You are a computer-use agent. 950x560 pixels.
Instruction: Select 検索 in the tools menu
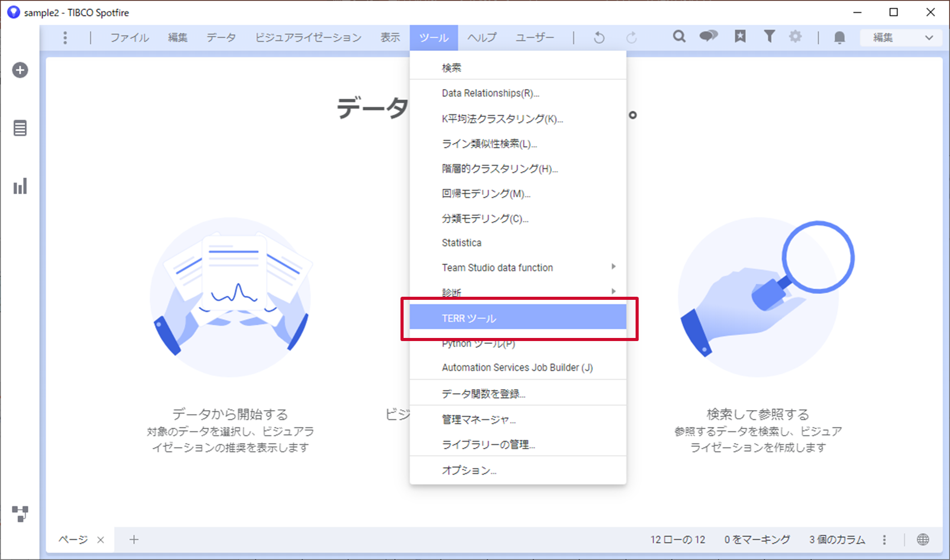pyautogui.click(x=518, y=67)
